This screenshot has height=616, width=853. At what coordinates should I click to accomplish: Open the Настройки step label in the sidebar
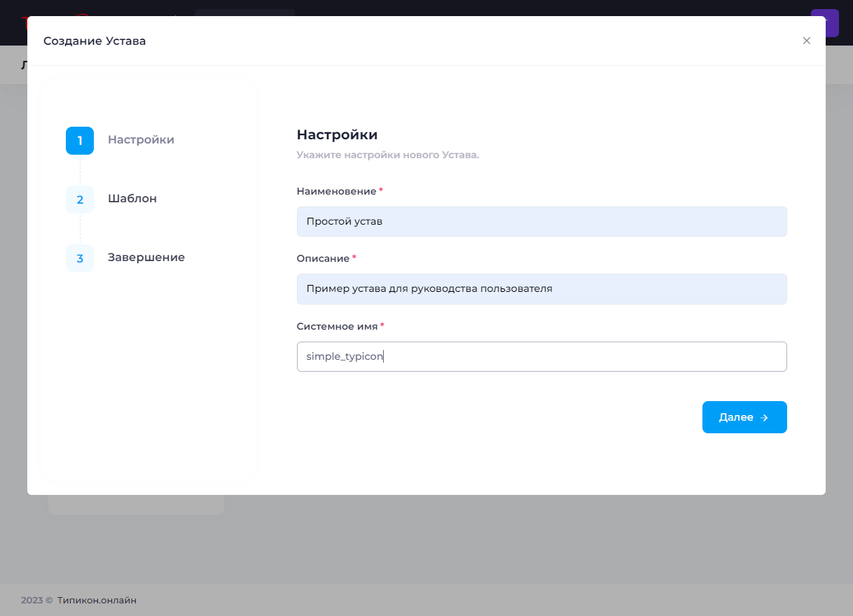click(141, 139)
